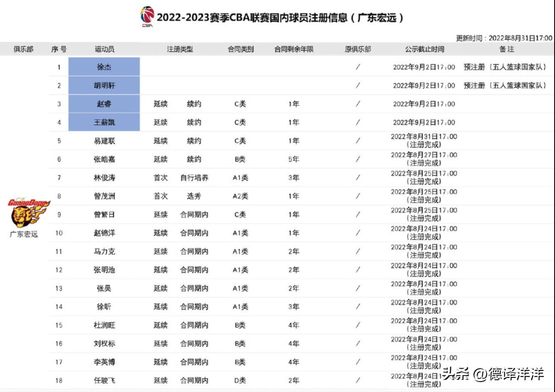Click the 注册类型 column header

[x=180, y=49]
